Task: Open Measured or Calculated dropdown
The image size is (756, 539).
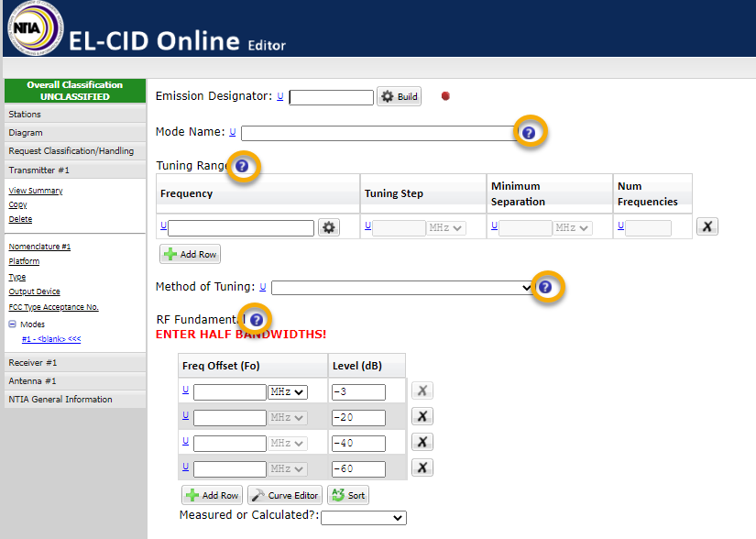Action: 364,518
